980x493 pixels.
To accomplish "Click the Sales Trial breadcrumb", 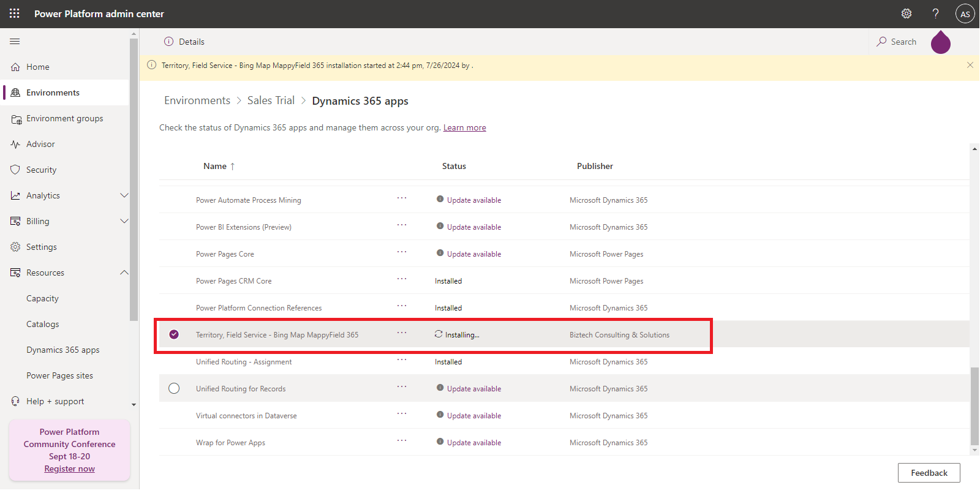I will (x=271, y=100).
